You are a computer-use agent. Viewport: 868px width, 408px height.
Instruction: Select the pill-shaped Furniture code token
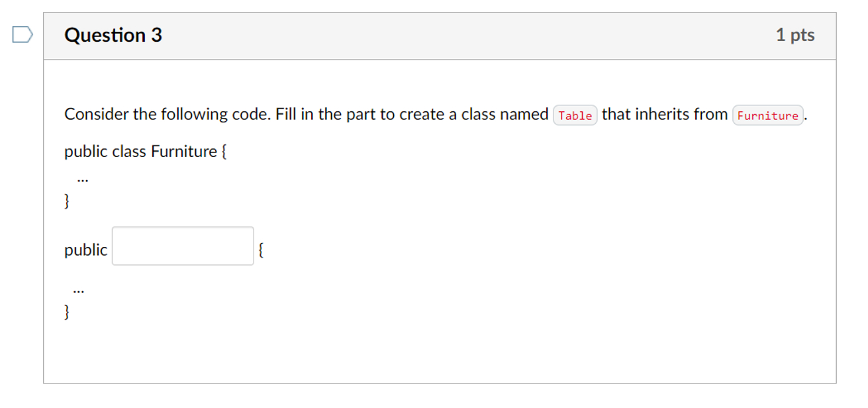768,115
